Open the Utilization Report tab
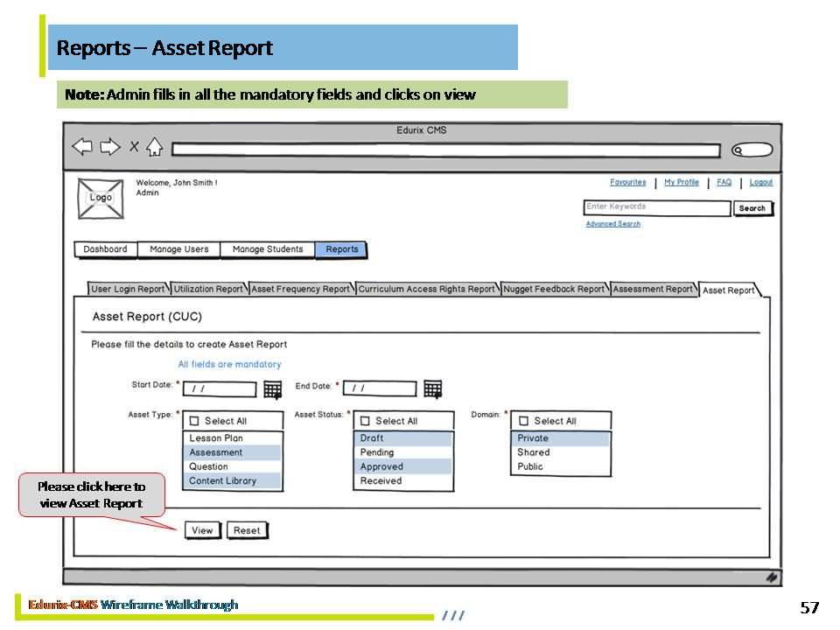840x630 pixels. (x=208, y=289)
